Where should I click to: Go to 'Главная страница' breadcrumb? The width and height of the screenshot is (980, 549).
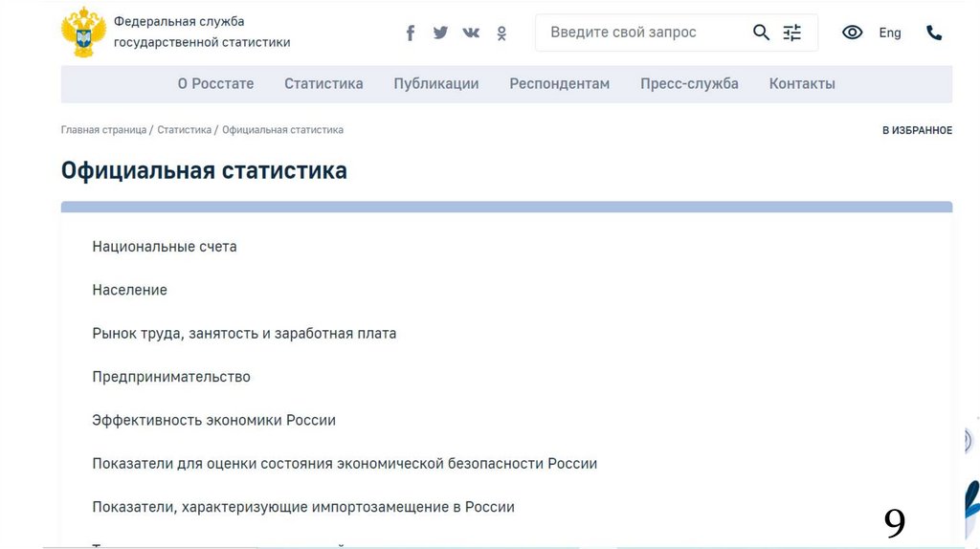(x=103, y=130)
